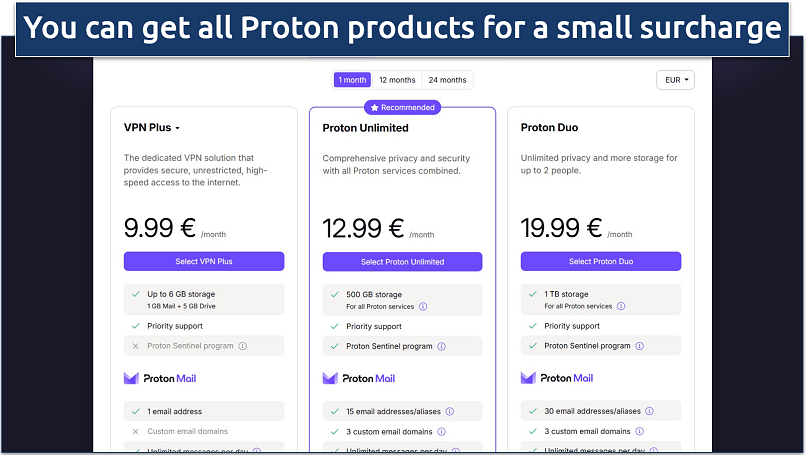Click info icon next to 500 GB storage
This screenshot has width=806, height=455.
[423, 306]
